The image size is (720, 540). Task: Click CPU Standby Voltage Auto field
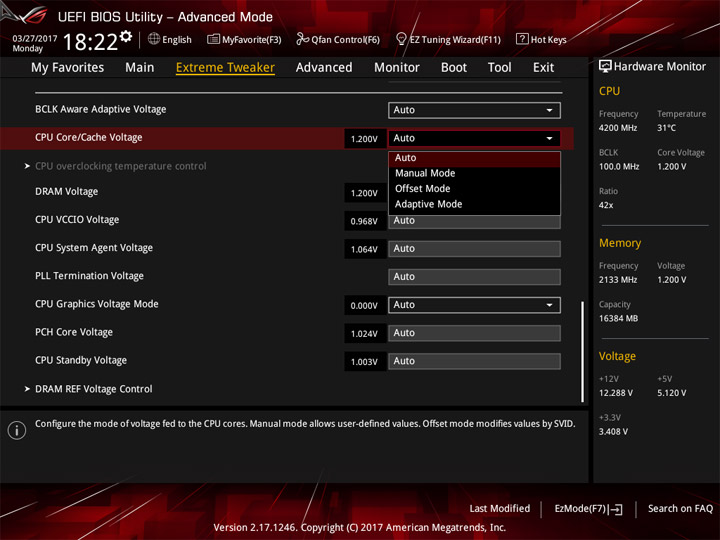coord(474,361)
